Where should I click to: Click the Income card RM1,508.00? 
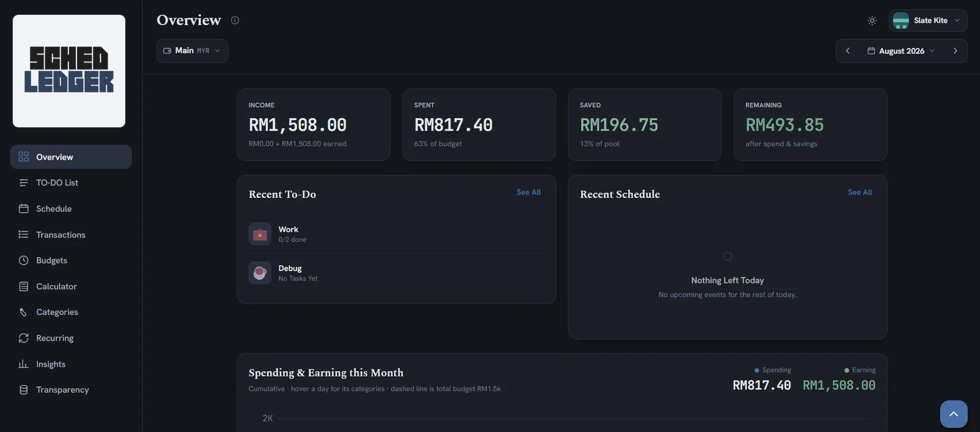(x=313, y=125)
